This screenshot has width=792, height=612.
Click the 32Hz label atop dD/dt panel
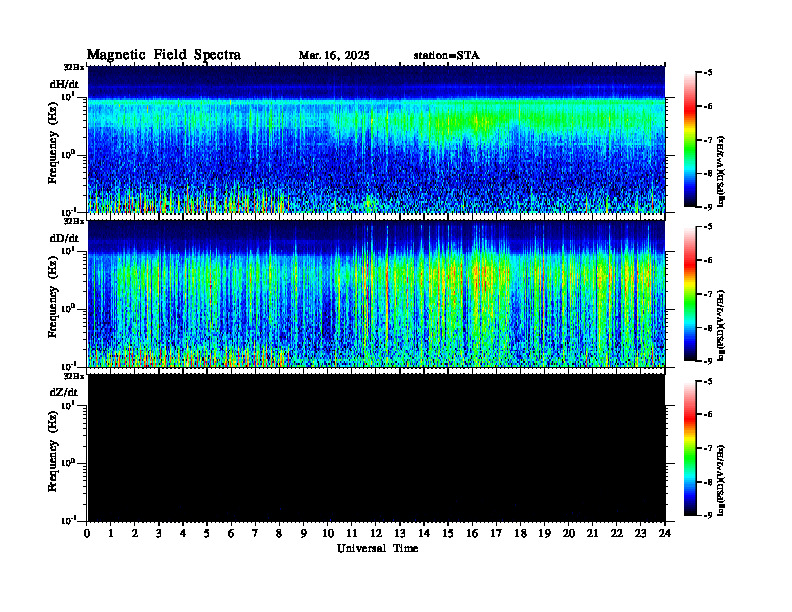point(73,221)
